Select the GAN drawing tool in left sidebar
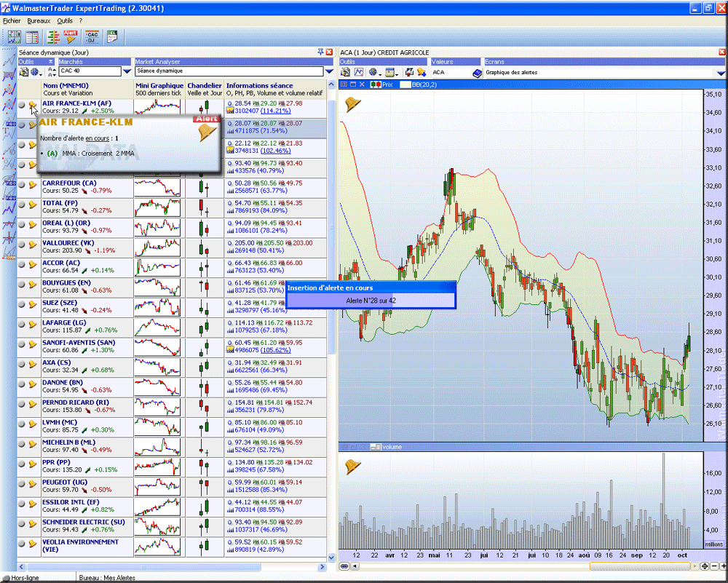The image size is (728, 583). [x=9, y=253]
